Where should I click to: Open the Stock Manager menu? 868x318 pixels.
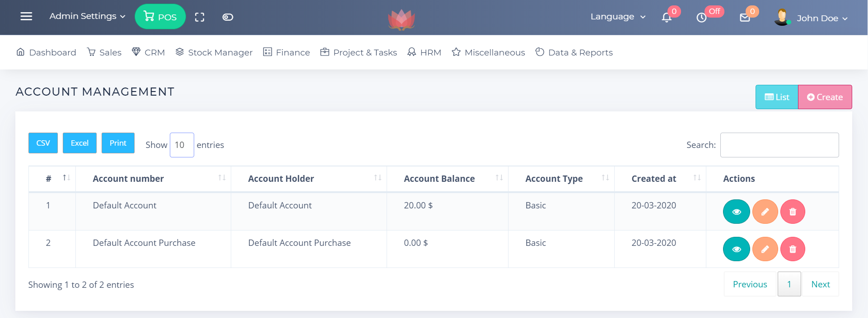click(x=214, y=52)
